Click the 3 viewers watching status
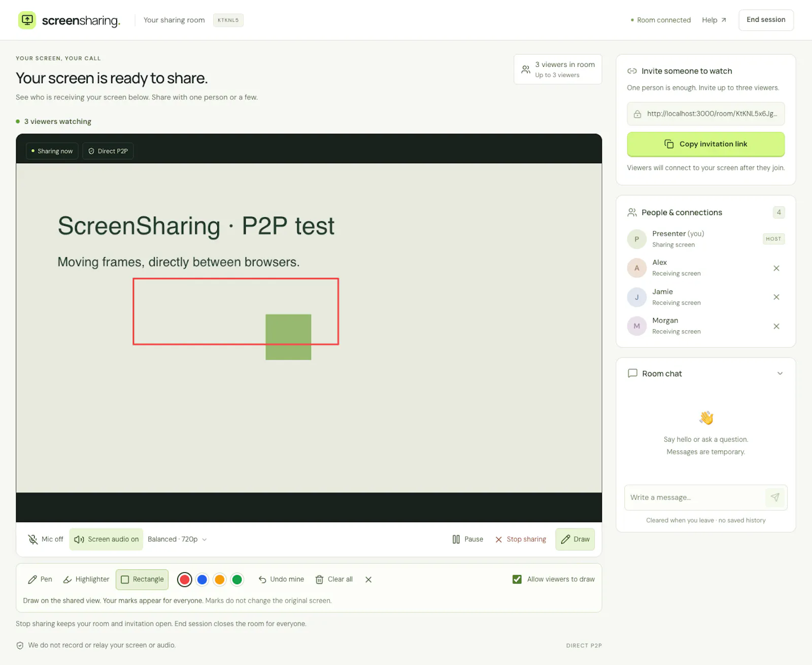The height and width of the screenshot is (665, 812). [54, 122]
